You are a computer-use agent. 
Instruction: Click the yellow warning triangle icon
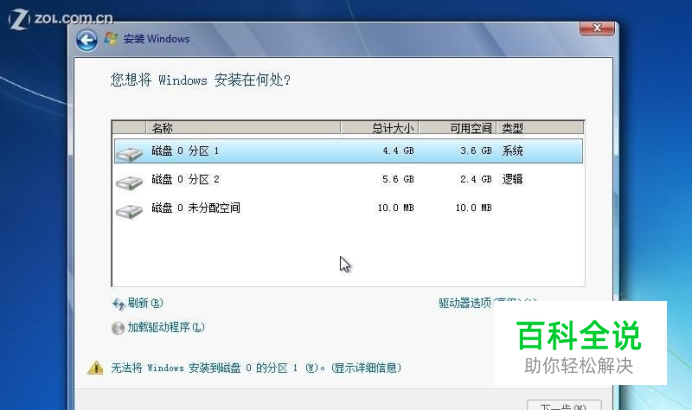pos(95,368)
